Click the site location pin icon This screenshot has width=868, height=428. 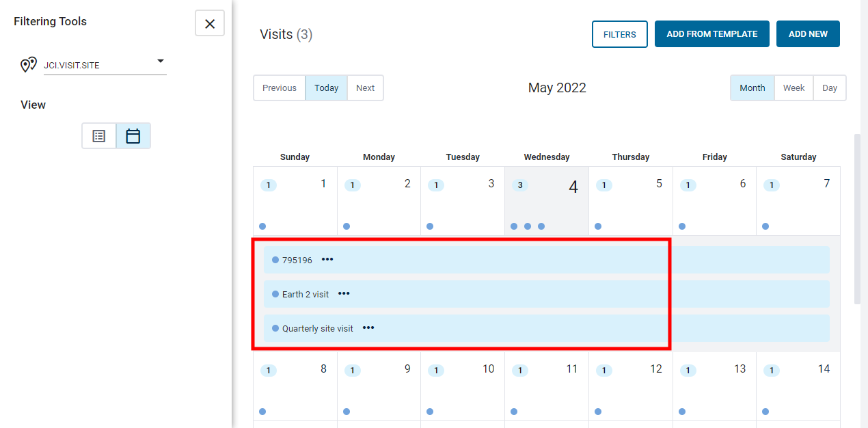click(x=28, y=65)
